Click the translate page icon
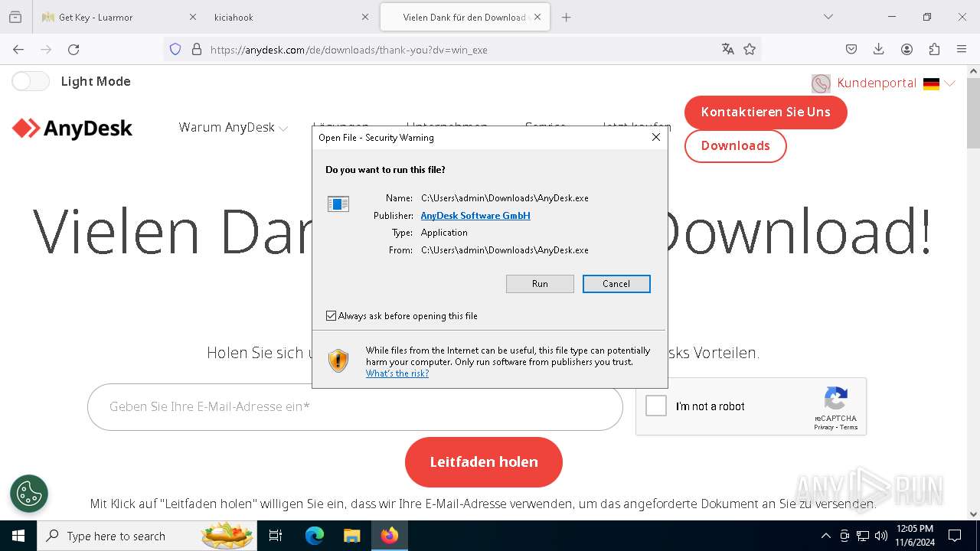This screenshot has width=980, height=551. click(x=728, y=49)
